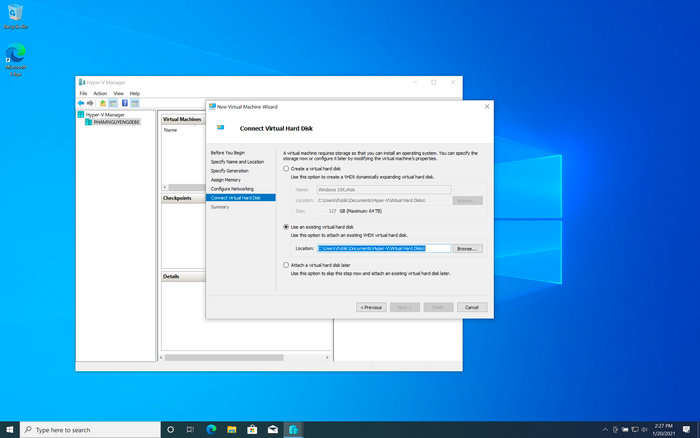The height and width of the screenshot is (438, 700).
Task: Click left arrow of Virtual Machines scrollbar
Action: pos(165,187)
